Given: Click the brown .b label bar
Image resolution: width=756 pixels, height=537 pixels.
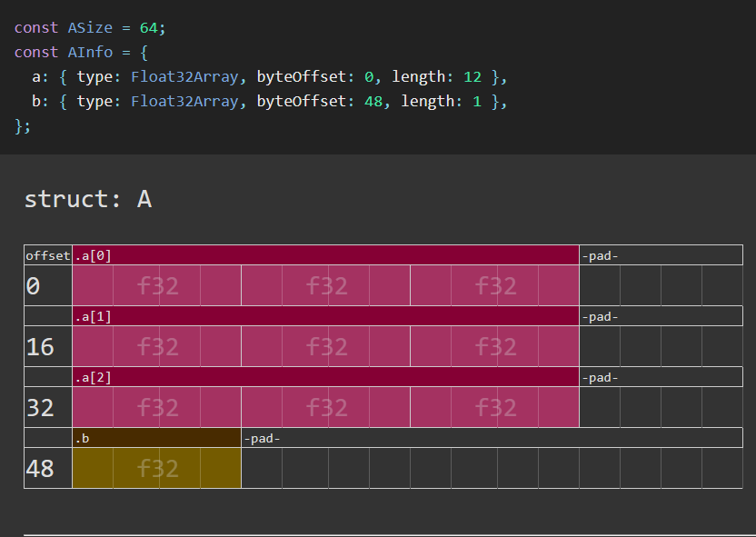Looking at the screenshot, I should [x=156, y=438].
